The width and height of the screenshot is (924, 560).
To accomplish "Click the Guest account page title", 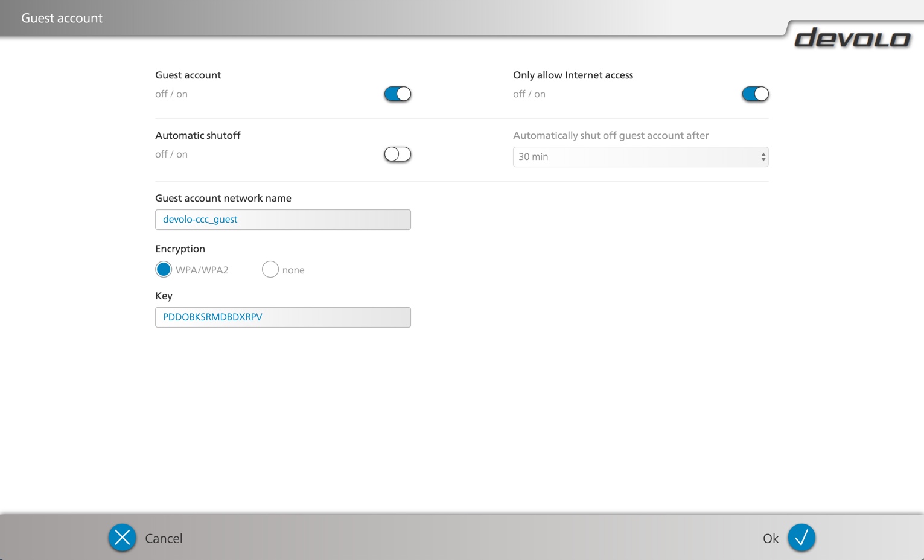I will [x=62, y=18].
